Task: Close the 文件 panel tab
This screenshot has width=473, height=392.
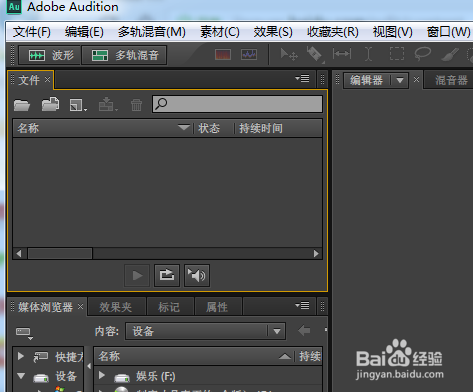Action: pyautogui.click(x=47, y=80)
